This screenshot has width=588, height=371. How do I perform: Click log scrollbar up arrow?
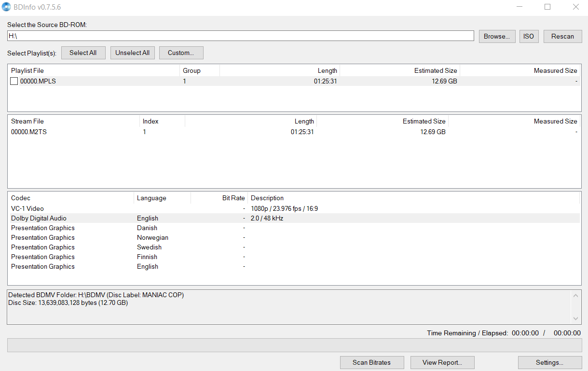(x=575, y=295)
